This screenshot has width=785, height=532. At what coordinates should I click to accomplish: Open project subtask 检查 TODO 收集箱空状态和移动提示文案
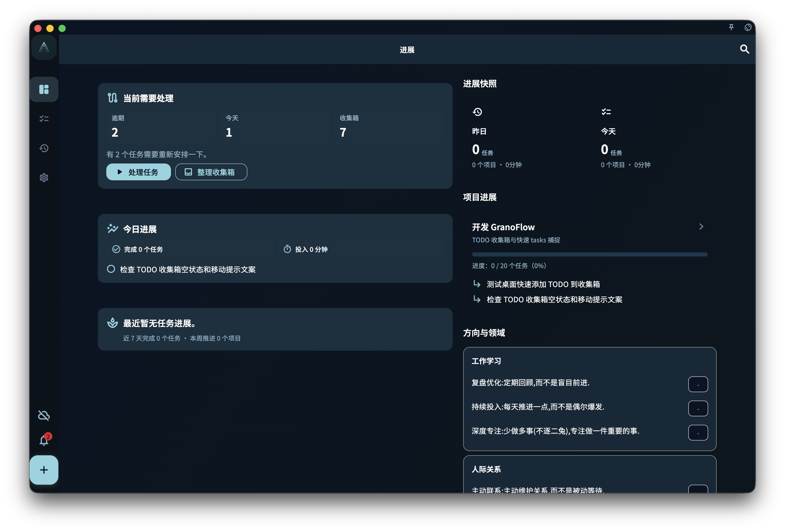coord(554,299)
